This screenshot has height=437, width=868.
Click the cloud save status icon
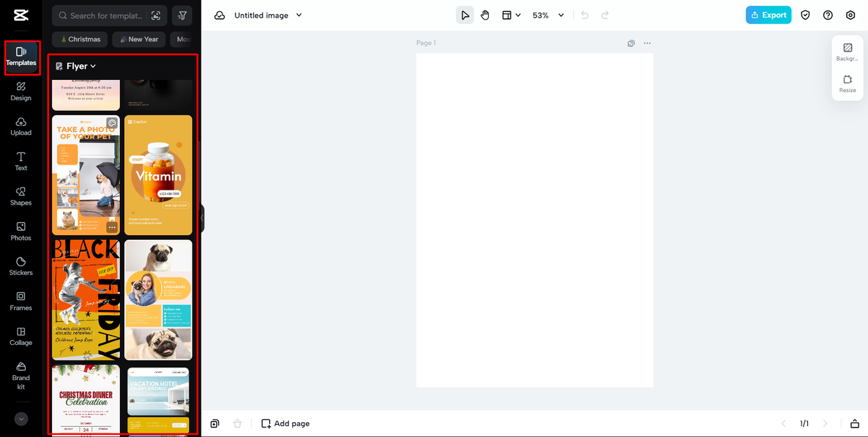220,15
